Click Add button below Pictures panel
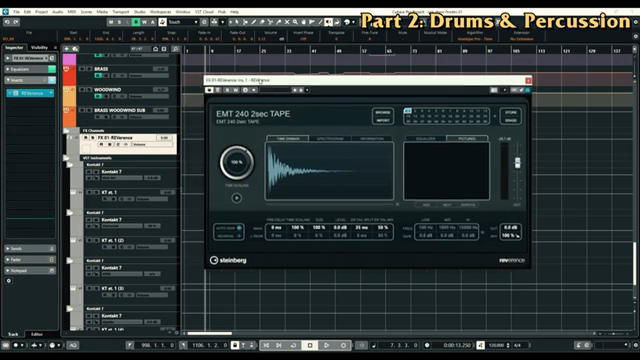This screenshot has height=360, width=640. click(x=426, y=205)
